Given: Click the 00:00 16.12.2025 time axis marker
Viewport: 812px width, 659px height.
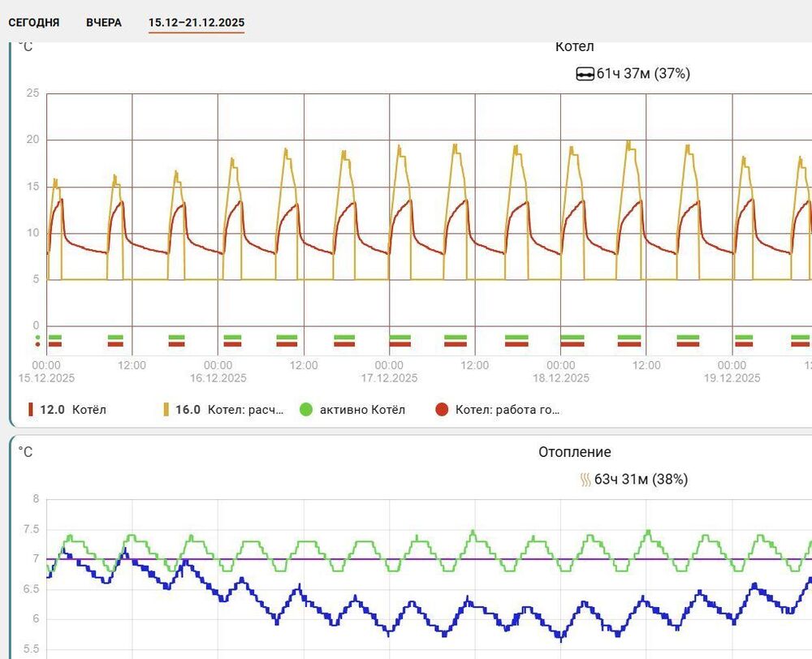Looking at the screenshot, I should [218, 372].
